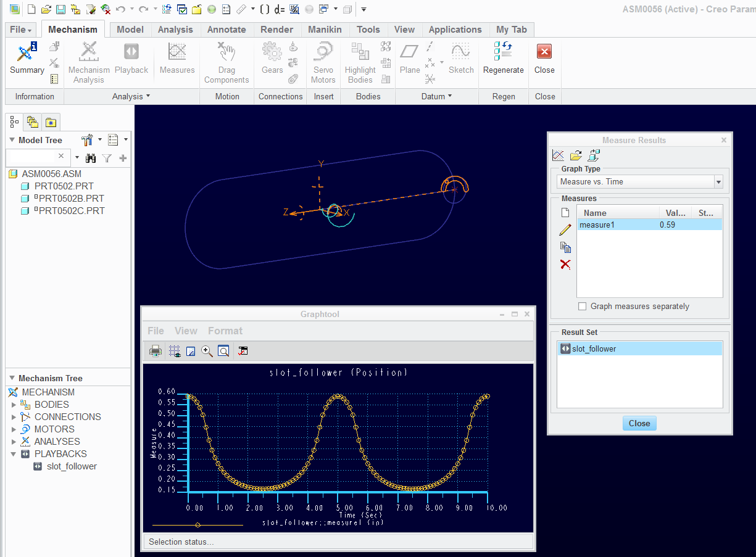Open Model Tree show options dropdown arrow
This screenshot has width=756, height=557.
pyautogui.click(x=125, y=139)
